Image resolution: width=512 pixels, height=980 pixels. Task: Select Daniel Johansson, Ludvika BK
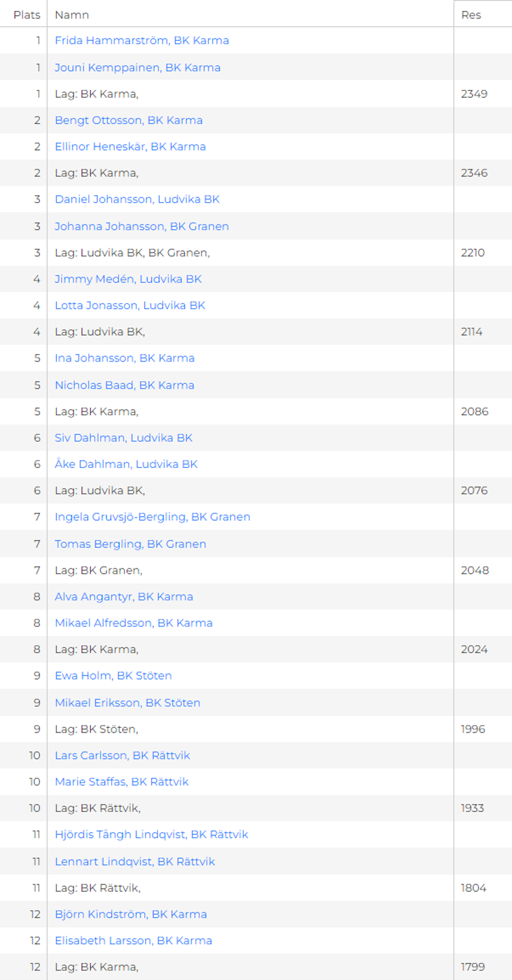(137, 199)
